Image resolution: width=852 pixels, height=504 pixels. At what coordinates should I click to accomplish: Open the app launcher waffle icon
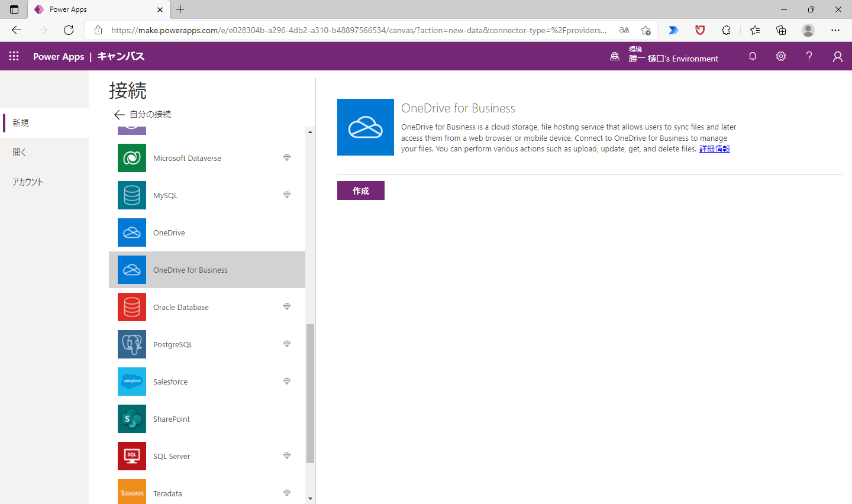pos(14,56)
